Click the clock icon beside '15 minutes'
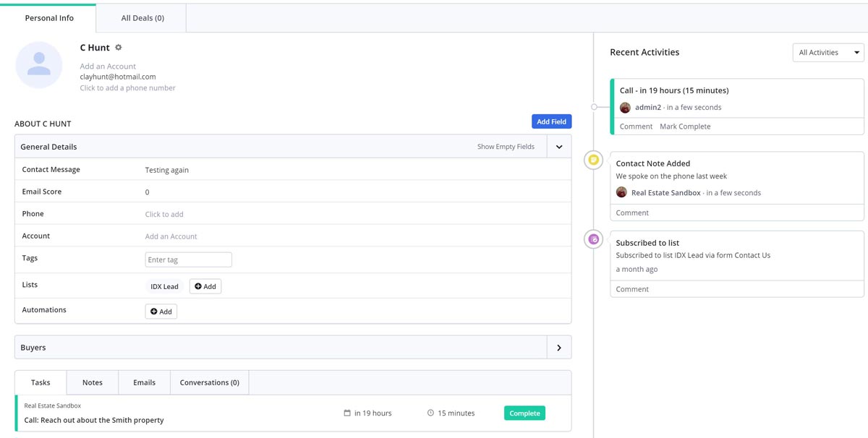Screen dimensions: 868x438 tap(430, 413)
